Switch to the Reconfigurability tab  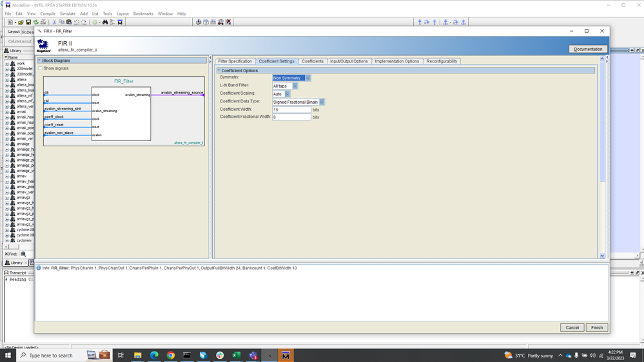pyautogui.click(x=442, y=61)
